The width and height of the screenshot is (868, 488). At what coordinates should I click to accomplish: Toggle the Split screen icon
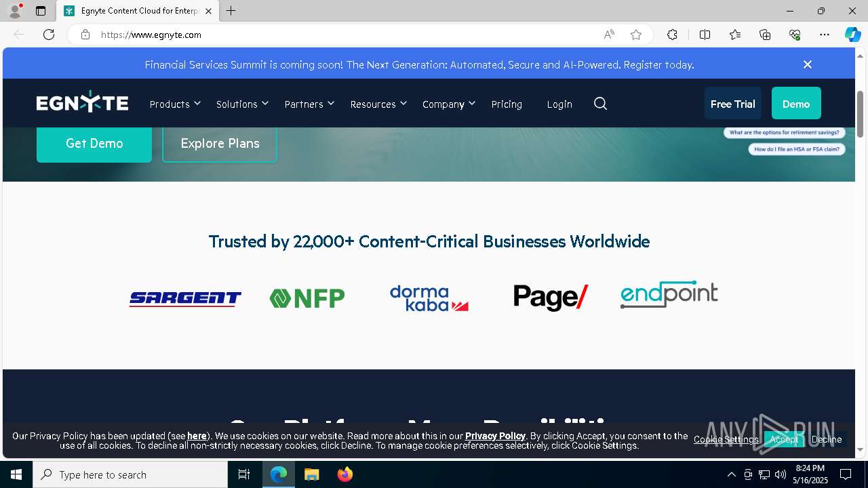[x=705, y=35]
